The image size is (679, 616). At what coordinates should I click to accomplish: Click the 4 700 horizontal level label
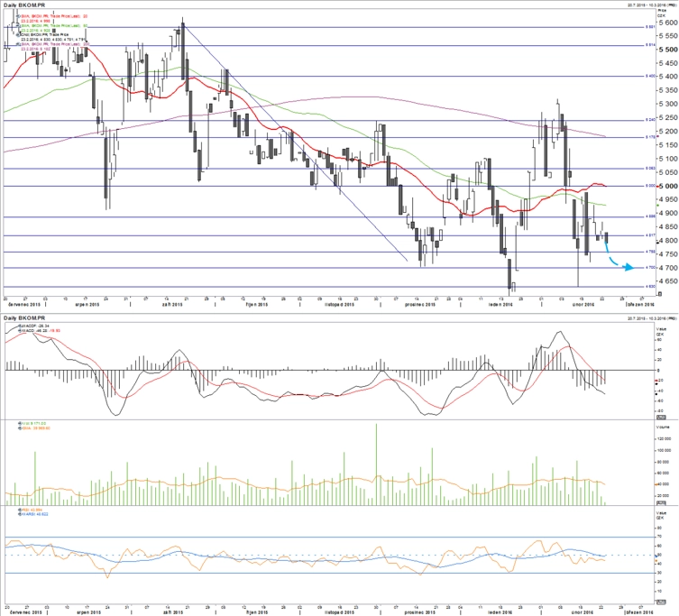click(650, 268)
